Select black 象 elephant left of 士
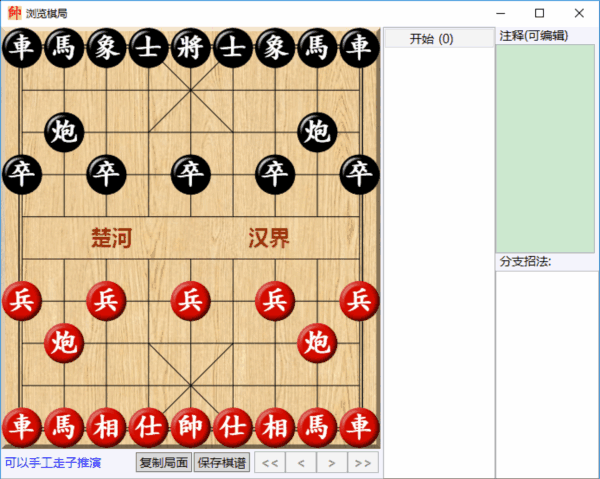The image size is (600, 479). click(106, 48)
